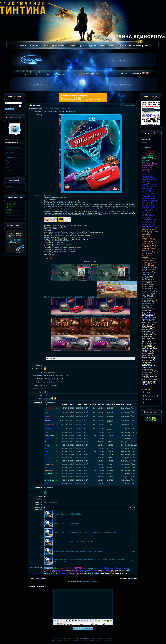
Task: Click category icon of Cars 2 BDRip 1080p row
Action: pos(48,514)
